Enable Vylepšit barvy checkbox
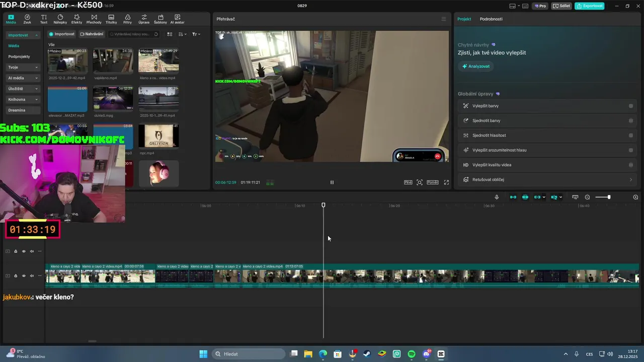This screenshot has height=362, width=644. click(631, 106)
